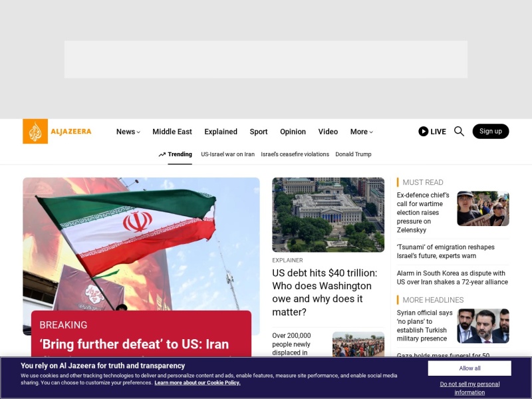
Task: Read the 'Tsunami' of emigration article
Action: tap(446, 251)
